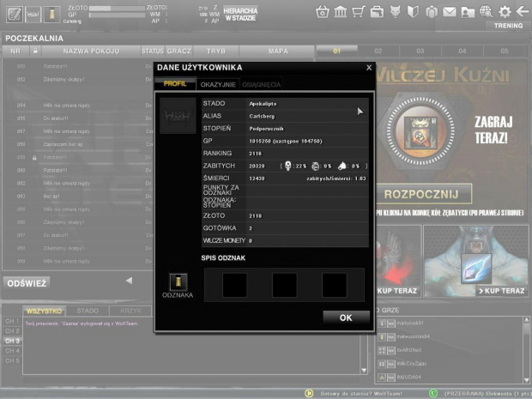Click the green status bar icon near PRZEGRANA

(x=433, y=393)
